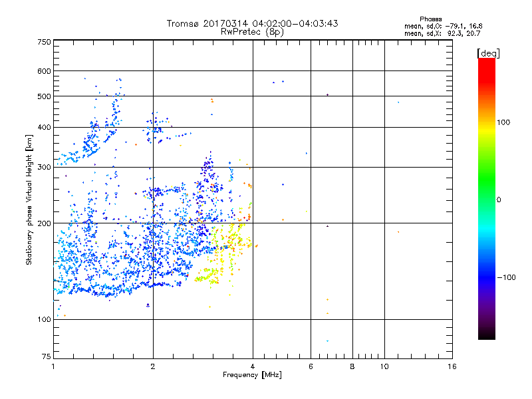Click the 'Frequency [MHz]' axis label
The height and width of the screenshot is (399, 532).
252,375
